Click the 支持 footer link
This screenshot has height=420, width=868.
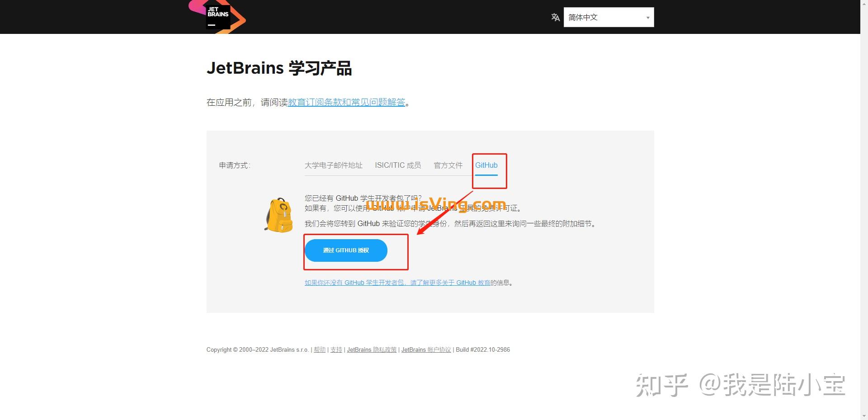pos(336,349)
